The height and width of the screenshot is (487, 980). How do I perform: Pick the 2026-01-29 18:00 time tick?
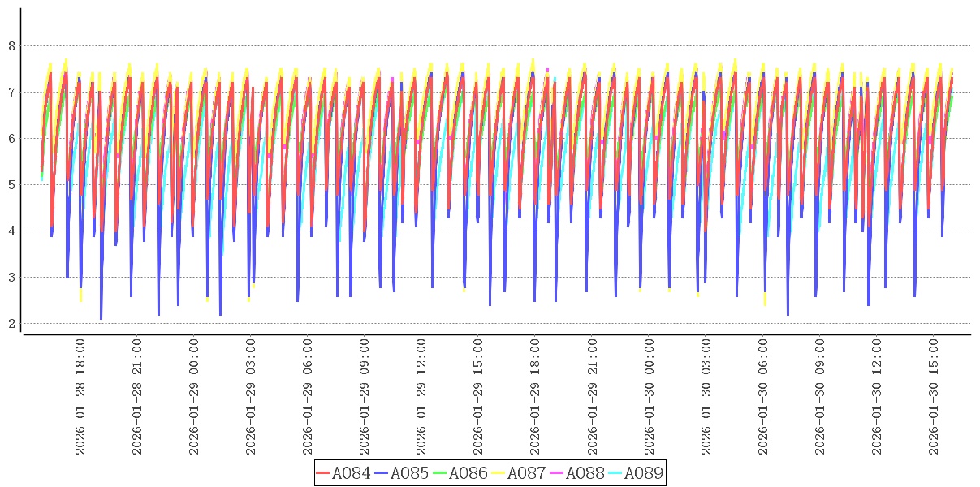click(535, 397)
